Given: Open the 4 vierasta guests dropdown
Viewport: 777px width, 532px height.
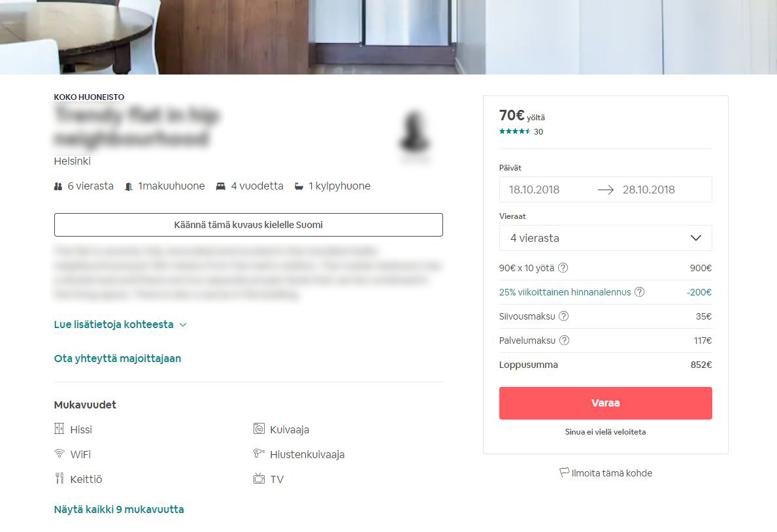Looking at the screenshot, I should (x=606, y=238).
